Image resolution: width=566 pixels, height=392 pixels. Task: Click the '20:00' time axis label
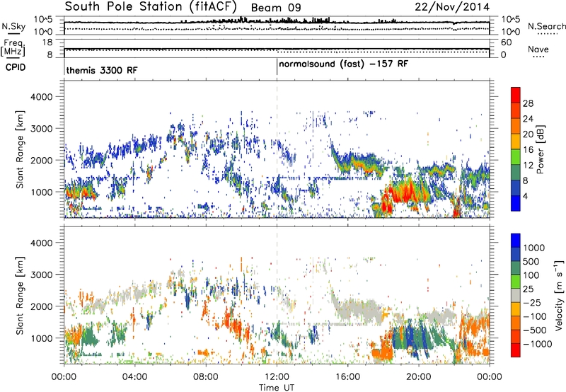click(x=418, y=377)
